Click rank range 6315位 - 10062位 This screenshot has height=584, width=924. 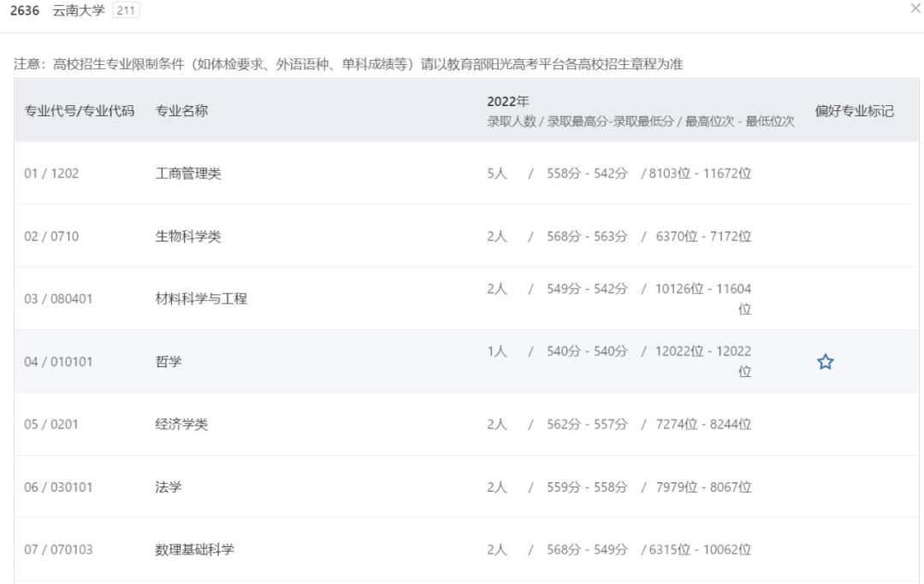click(x=700, y=549)
